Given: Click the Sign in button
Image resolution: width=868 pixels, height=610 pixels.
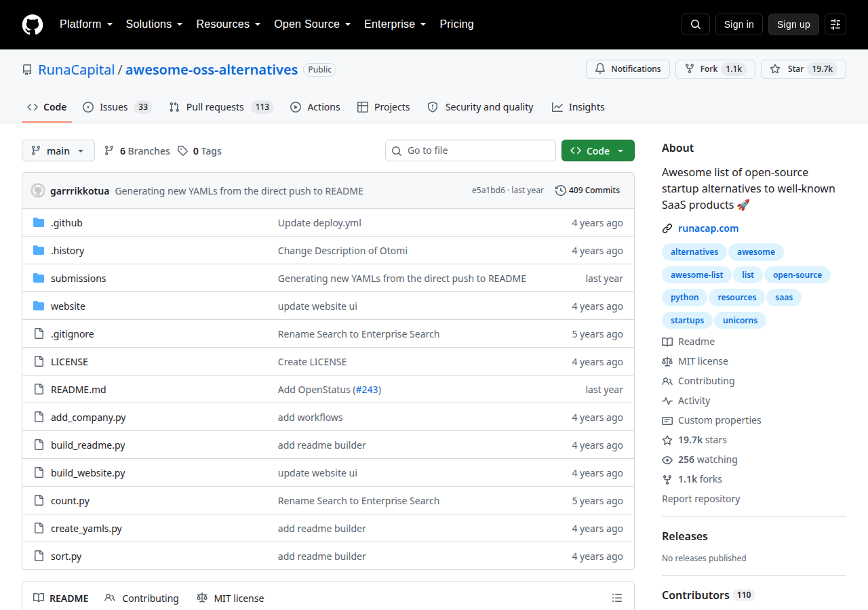Looking at the screenshot, I should [739, 24].
